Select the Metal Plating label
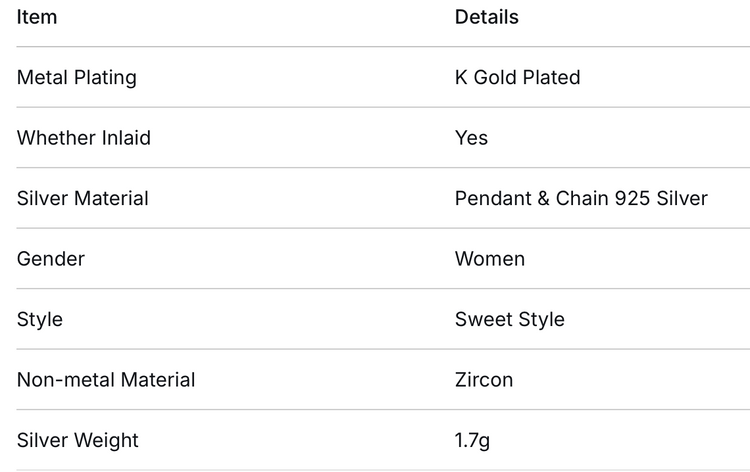Viewport: 750px width, 472px height. pos(77,77)
